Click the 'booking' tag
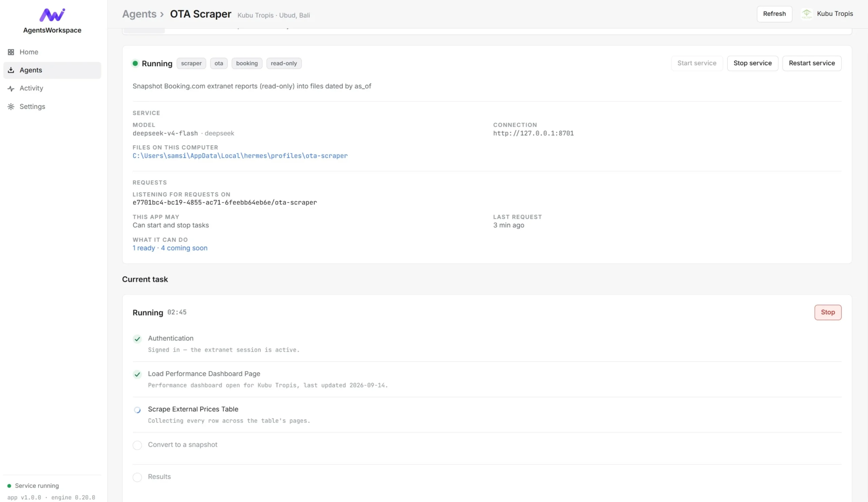This screenshot has height=502, width=868. [x=246, y=63]
